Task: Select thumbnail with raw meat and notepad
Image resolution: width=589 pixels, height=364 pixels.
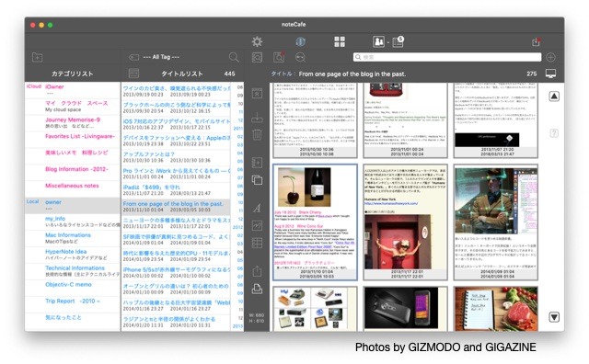Action: click(x=495, y=309)
